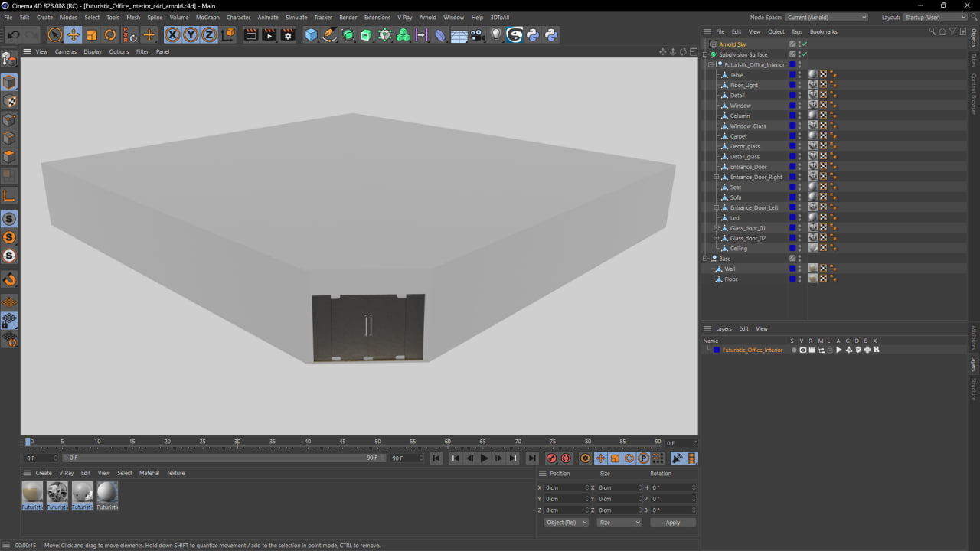Screen dimensions: 980x551
Task: Click the Camera object icon
Action: point(477,34)
